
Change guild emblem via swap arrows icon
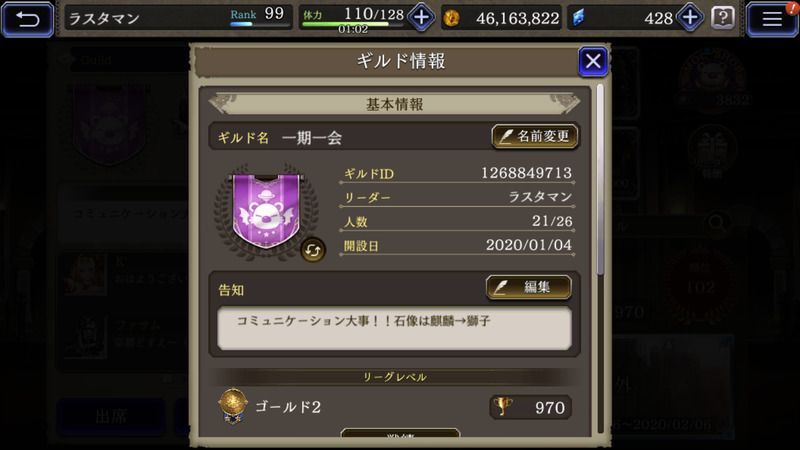[x=312, y=251]
